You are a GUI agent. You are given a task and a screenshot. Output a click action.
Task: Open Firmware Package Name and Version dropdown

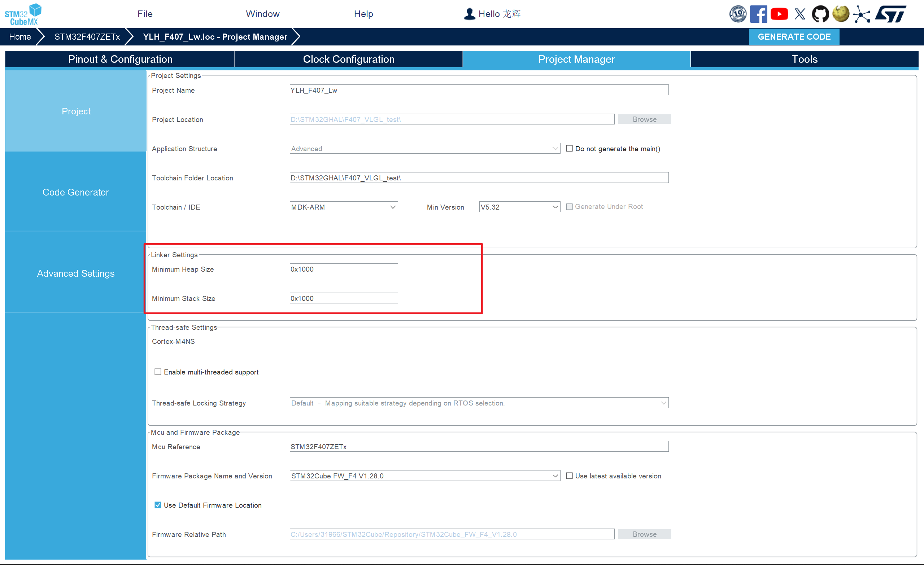424,476
